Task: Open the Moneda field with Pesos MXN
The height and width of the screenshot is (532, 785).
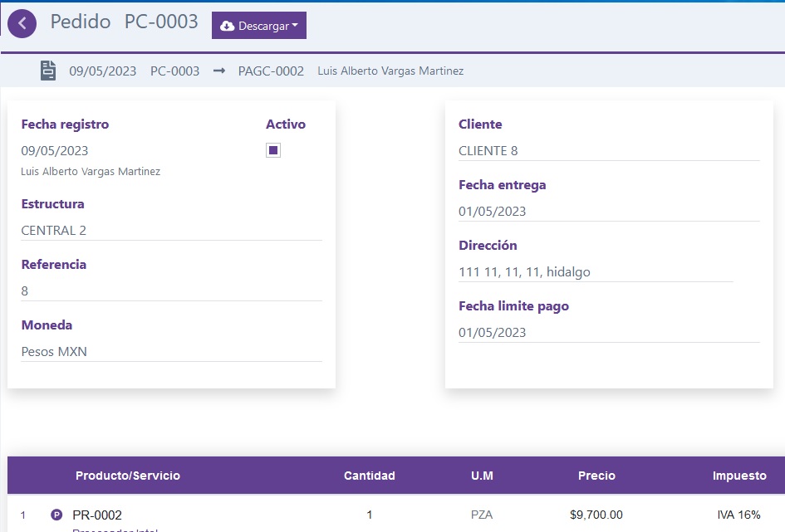Action: tap(170, 352)
